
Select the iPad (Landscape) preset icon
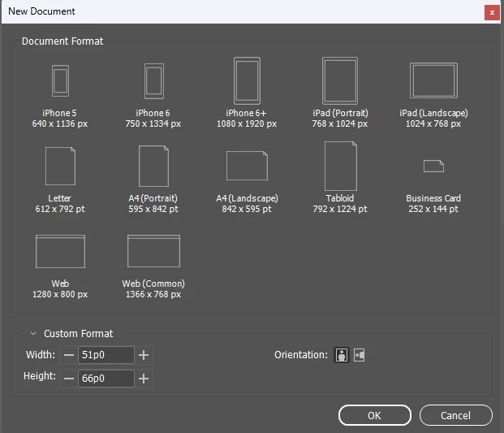[x=433, y=80]
